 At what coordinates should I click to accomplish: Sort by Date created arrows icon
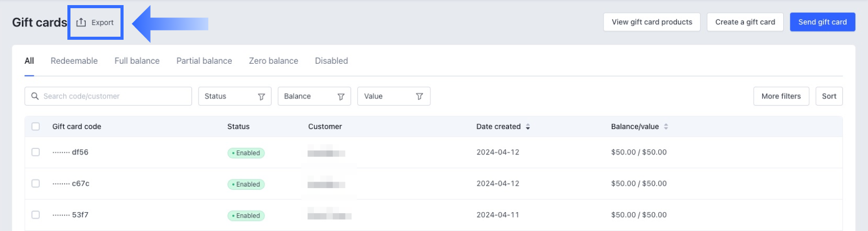pos(528,126)
